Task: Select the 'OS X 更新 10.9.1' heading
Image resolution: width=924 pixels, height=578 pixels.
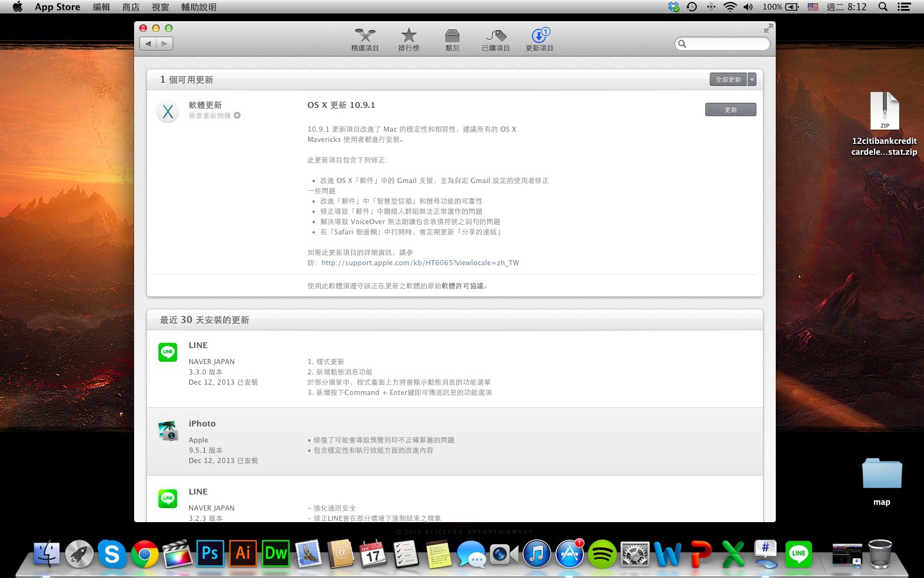Action: [x=341, y=105]
